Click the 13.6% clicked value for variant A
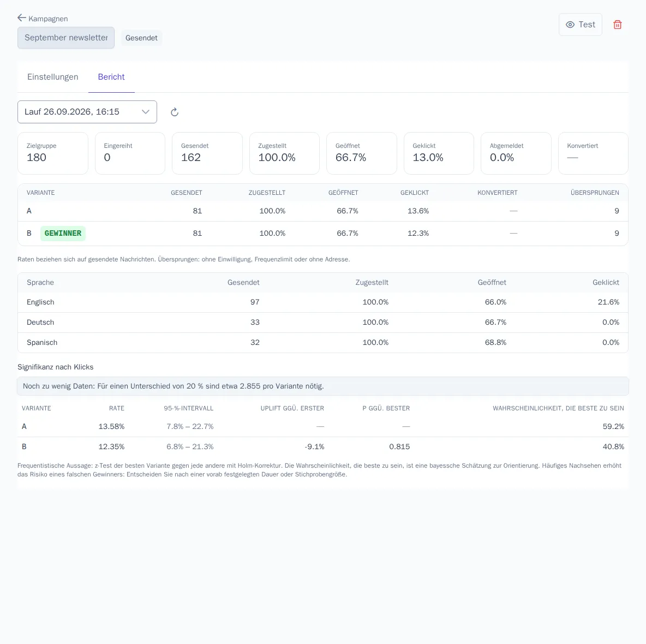646x644 pixels. point(418,211)
